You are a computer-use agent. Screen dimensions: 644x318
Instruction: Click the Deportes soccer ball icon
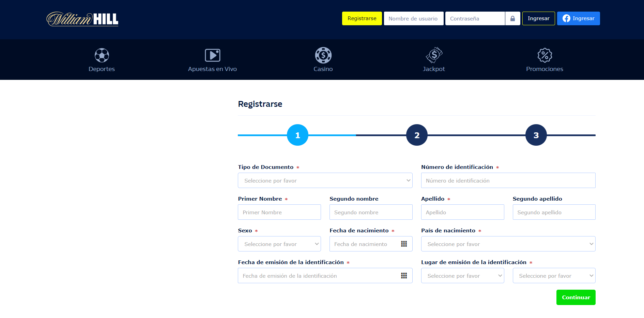[102, 55]
